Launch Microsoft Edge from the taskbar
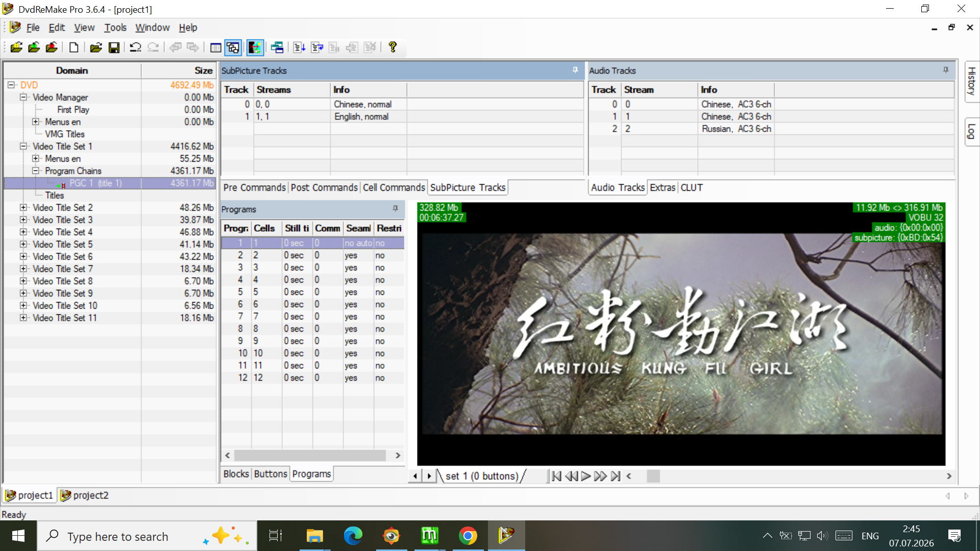Viewport: 980px width, 551px height. 353,536
